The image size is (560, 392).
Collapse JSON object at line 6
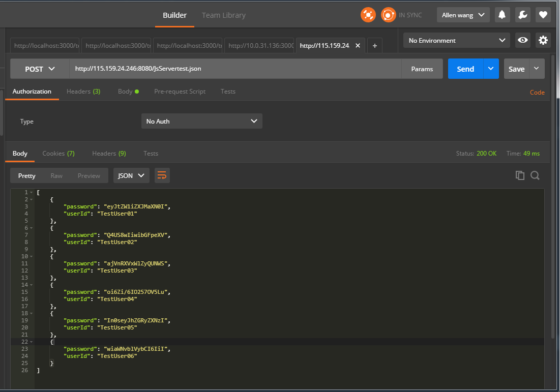click(31, 228)
